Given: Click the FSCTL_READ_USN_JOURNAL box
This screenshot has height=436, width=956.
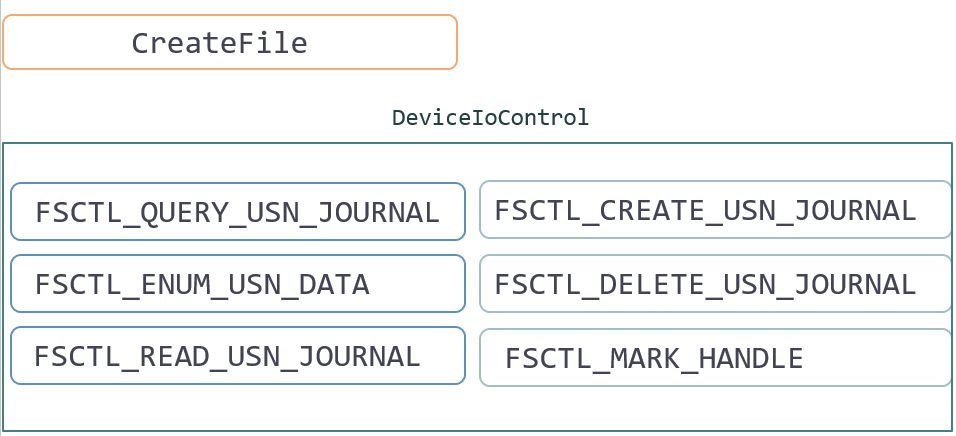Looking at the screenshot, I should [238, 356].
